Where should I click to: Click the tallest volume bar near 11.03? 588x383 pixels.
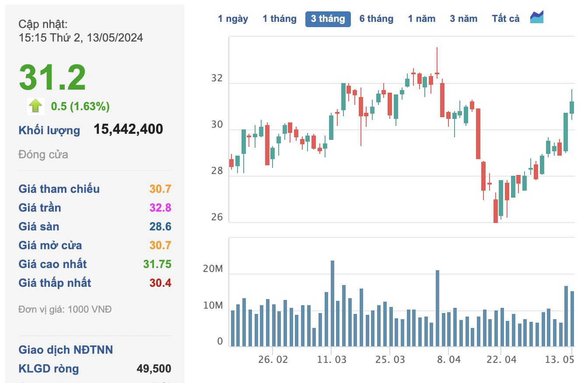332,303
